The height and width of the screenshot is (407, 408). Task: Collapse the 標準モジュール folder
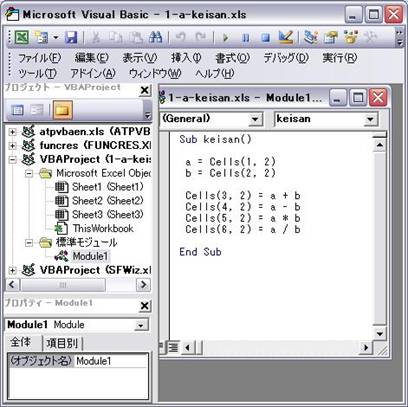(x=29, y=243)
